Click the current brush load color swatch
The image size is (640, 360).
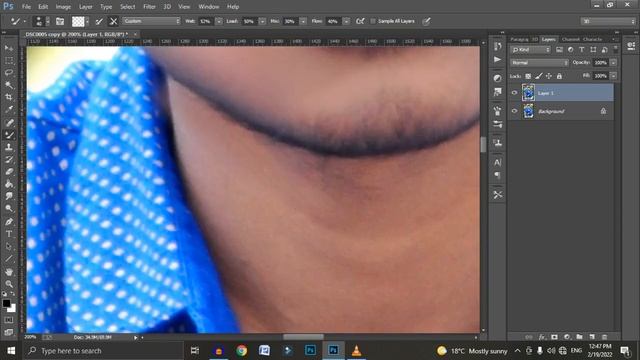(x=78, y=21)
